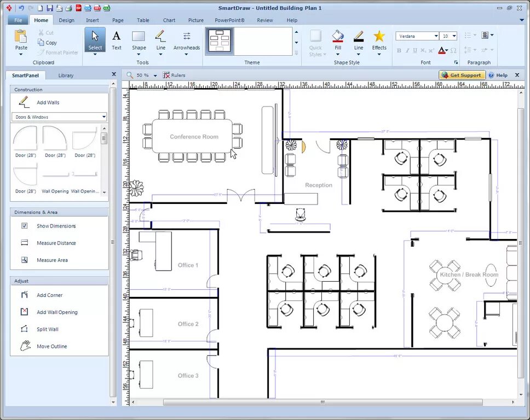Collapse the ribbon with top-right arrow
This screenshot has width=530, height=420.
(x=522, y=20)
